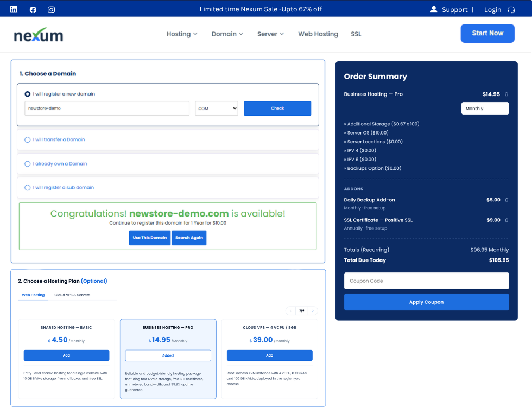Click the '$96.95 Monthly' recurring total
The height and width of the screenshot is (407, 532).
(x=489, y=250)
